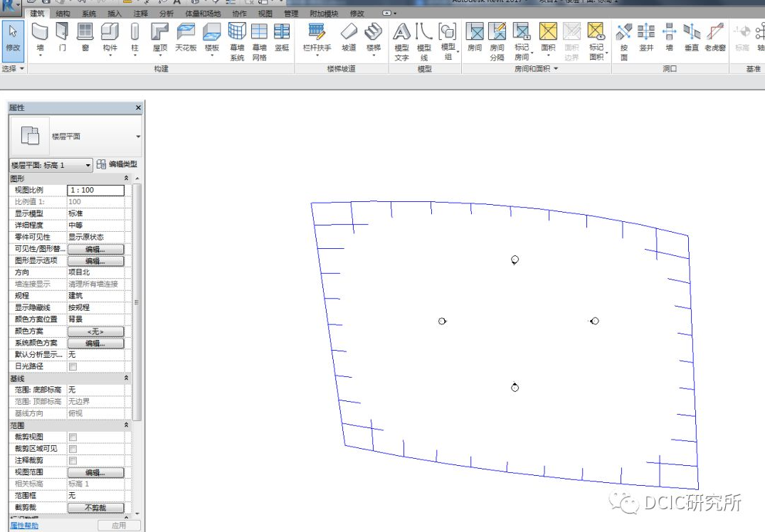Click the 墙 (Wall) tool
This screenshot has height=532, width=765.
tap(40, 38)
